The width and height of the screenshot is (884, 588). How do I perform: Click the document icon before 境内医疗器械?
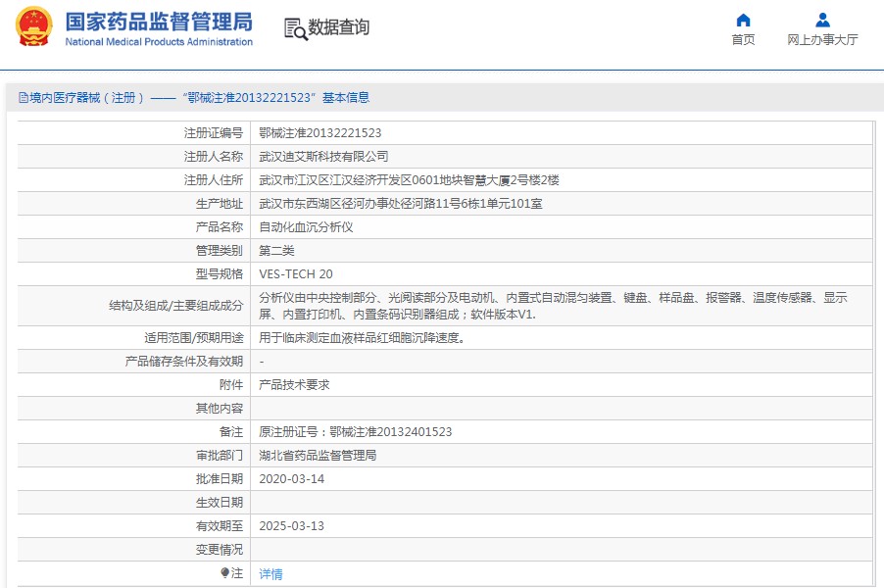pos(24,98)
